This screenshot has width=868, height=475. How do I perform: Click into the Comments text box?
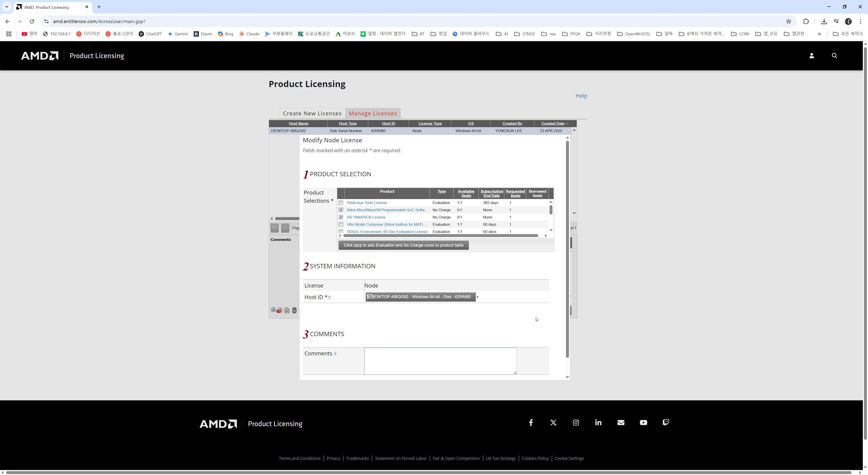tap(440, 361)
